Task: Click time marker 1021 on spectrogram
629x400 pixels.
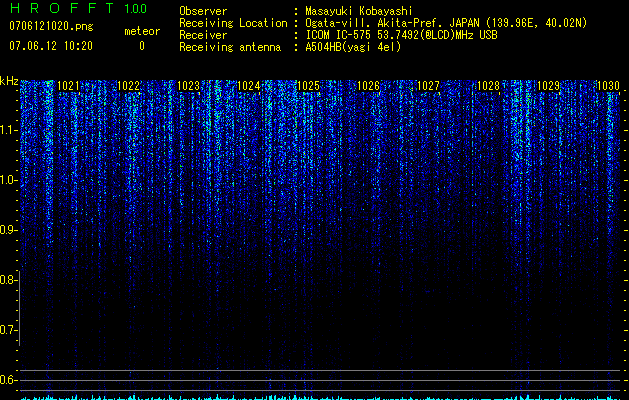Action: 69,86
